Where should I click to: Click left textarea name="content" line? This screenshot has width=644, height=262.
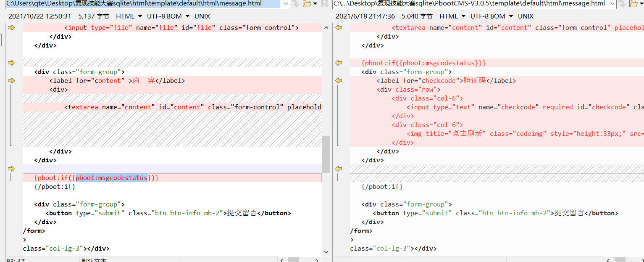[172, 107]
